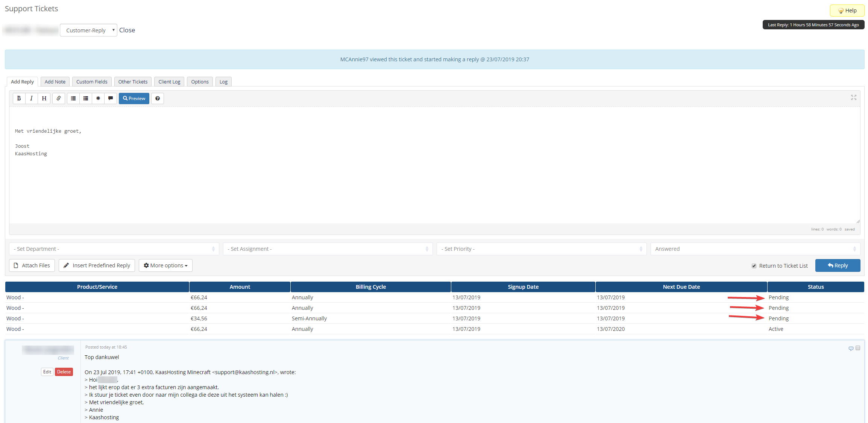Toggle bold formatting in reply editor
This screenshot has height=423, width=868.
tap(19, 99)
